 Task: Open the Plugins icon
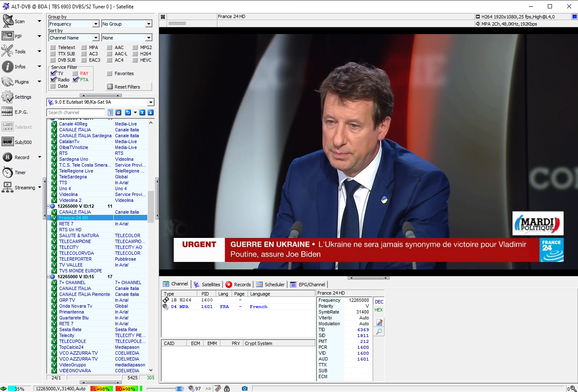click(x=8, y=81)
